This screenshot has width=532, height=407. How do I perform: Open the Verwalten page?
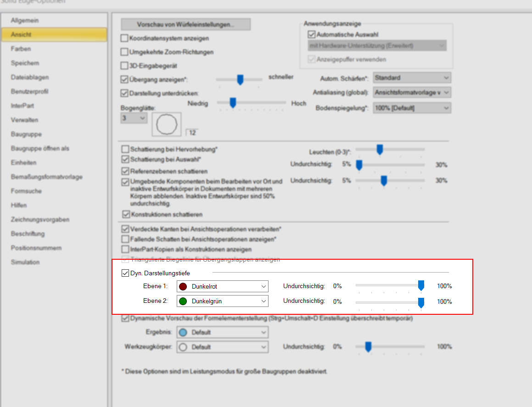point(24,120)
